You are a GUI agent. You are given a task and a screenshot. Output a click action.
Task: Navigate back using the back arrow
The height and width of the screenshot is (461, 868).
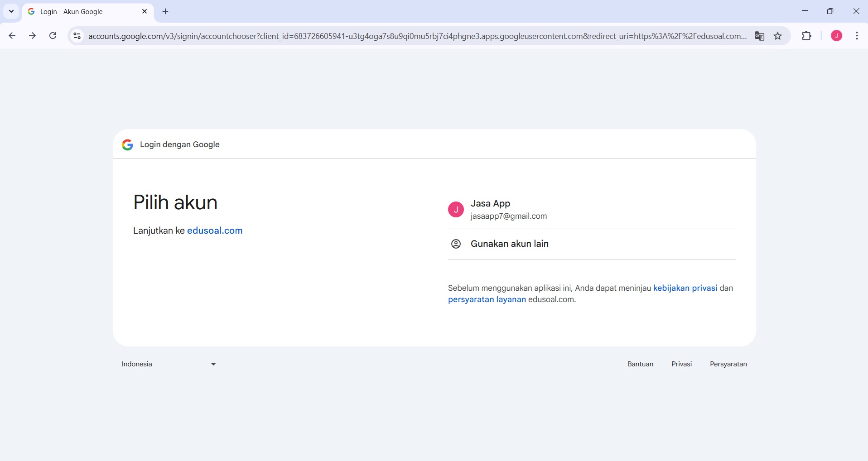[x=12, y=36]
